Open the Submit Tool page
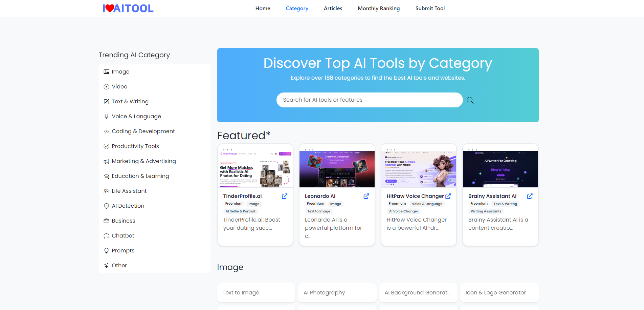Image resolution: width=644 pixels, height=310 pixels. tap(430, 8)
